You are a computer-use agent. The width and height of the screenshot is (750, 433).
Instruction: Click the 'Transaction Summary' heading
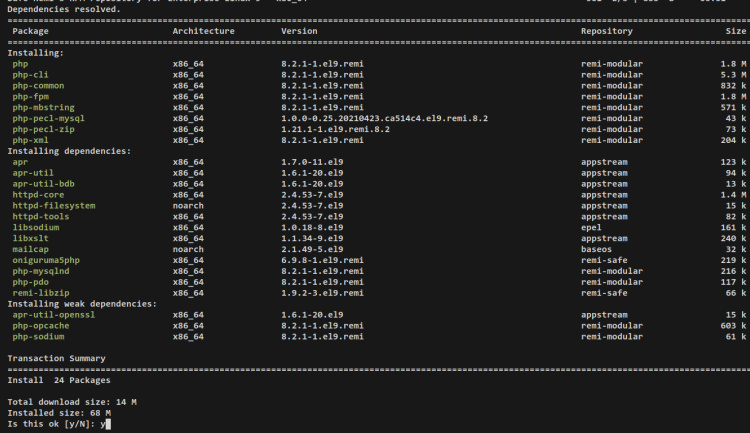(56, 357)
